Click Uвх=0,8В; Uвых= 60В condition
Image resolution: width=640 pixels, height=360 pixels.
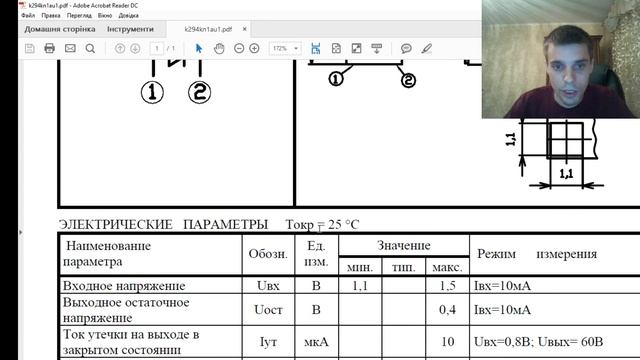click(x=538, y=342)
